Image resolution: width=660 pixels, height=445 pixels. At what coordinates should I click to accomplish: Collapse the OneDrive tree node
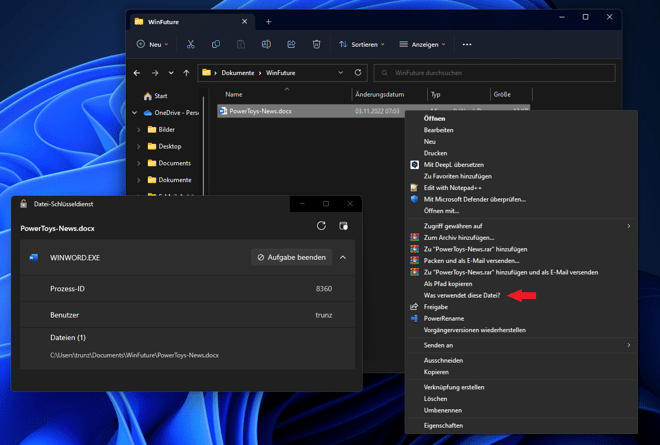click(x=135, y=112)
